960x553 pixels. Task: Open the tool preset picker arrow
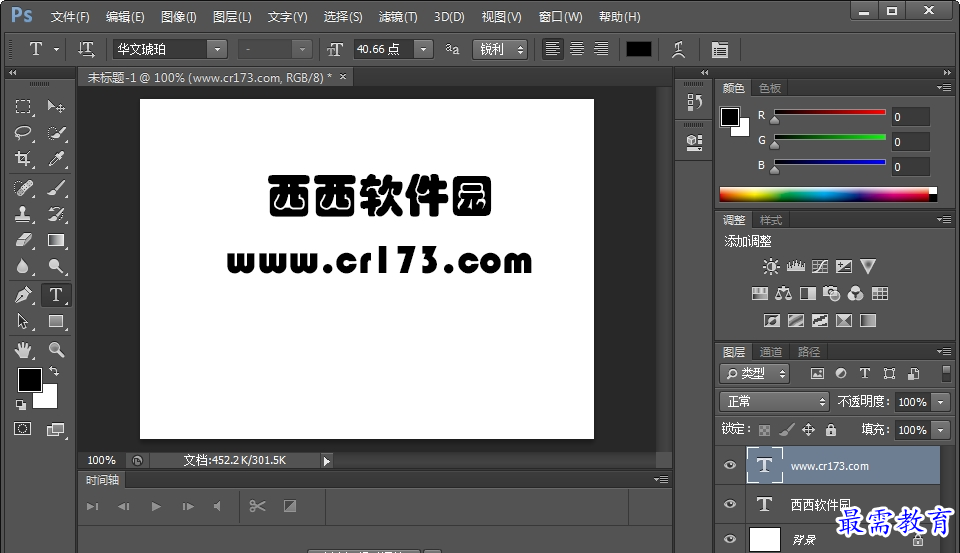point(56,49)
